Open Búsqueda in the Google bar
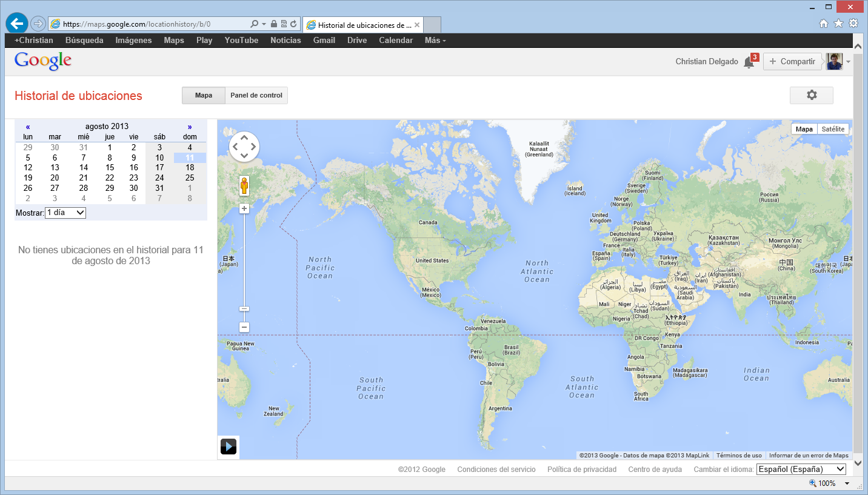 coord(84,41)
